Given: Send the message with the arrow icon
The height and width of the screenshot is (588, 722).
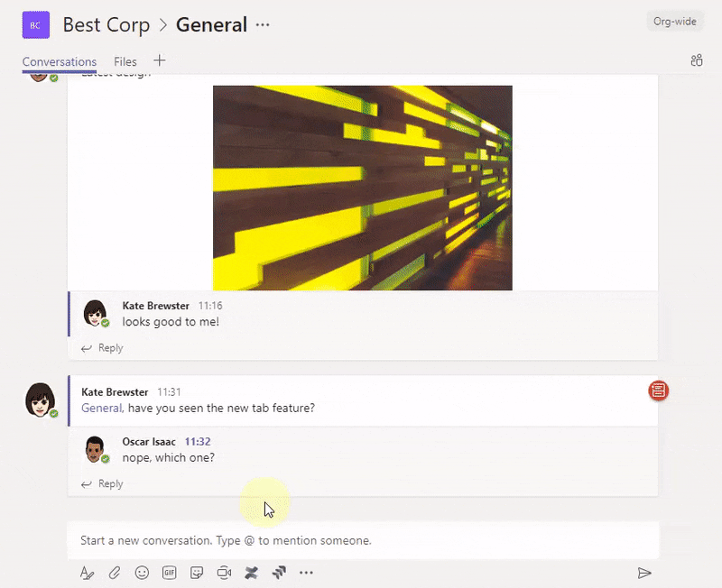Looking at the screenshot, I should (644, 572).
